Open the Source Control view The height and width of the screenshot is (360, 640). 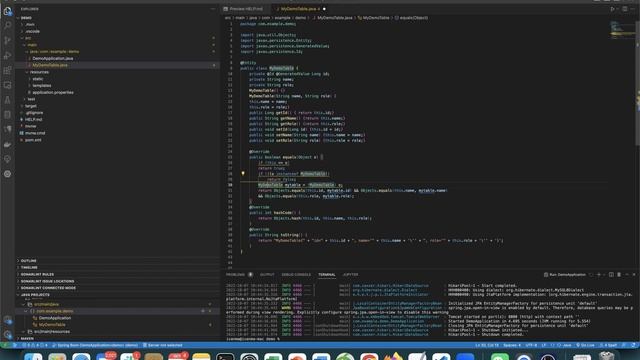(7, 40)
